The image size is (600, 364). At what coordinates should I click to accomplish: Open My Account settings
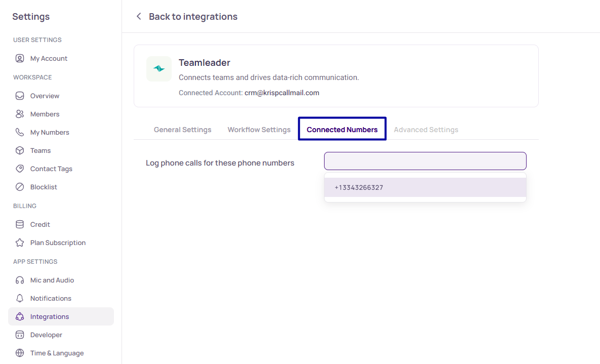pos(49,59)
